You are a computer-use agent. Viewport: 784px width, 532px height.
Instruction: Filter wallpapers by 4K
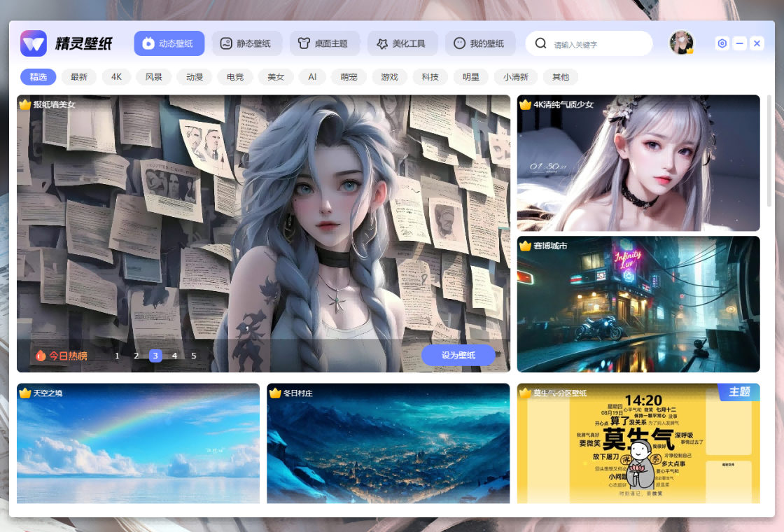click(116, 77)
